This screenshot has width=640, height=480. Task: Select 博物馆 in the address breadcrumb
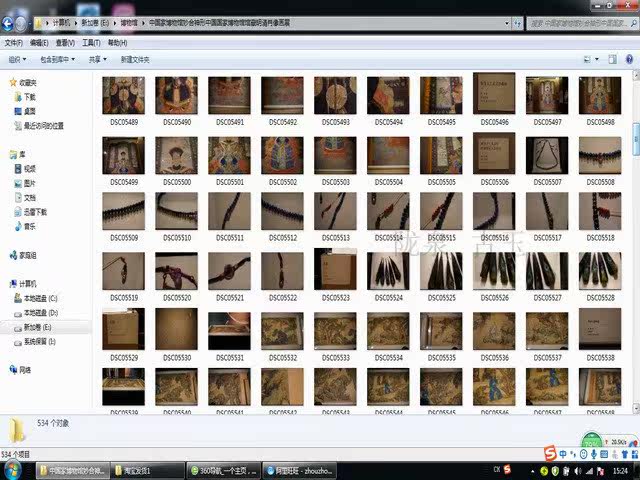(x=129, y=23)
